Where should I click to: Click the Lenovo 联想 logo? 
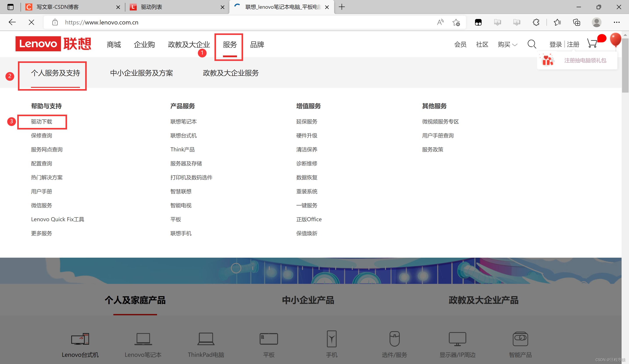pos(53,44)
